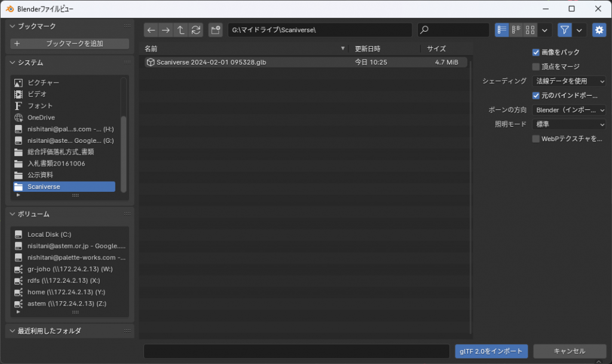Toggle 元のバインドポーズ checkbox

[x=536, y=96]
